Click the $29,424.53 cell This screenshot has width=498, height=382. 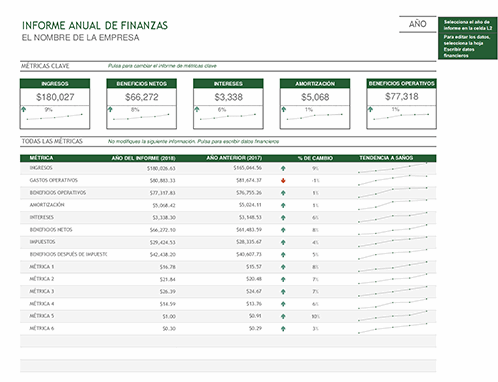pos(162,242)
